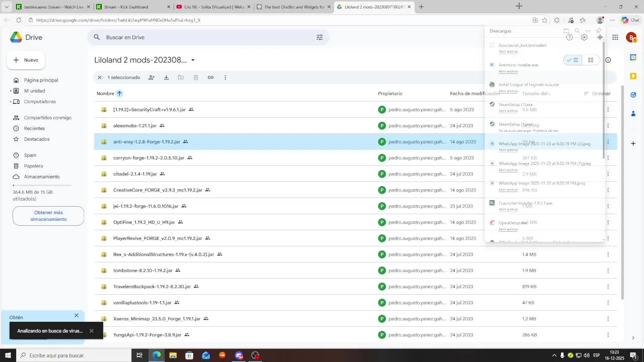Click the share icon in selection toolbar
This screenshot has width=644, height=362.
pos(151,77)
